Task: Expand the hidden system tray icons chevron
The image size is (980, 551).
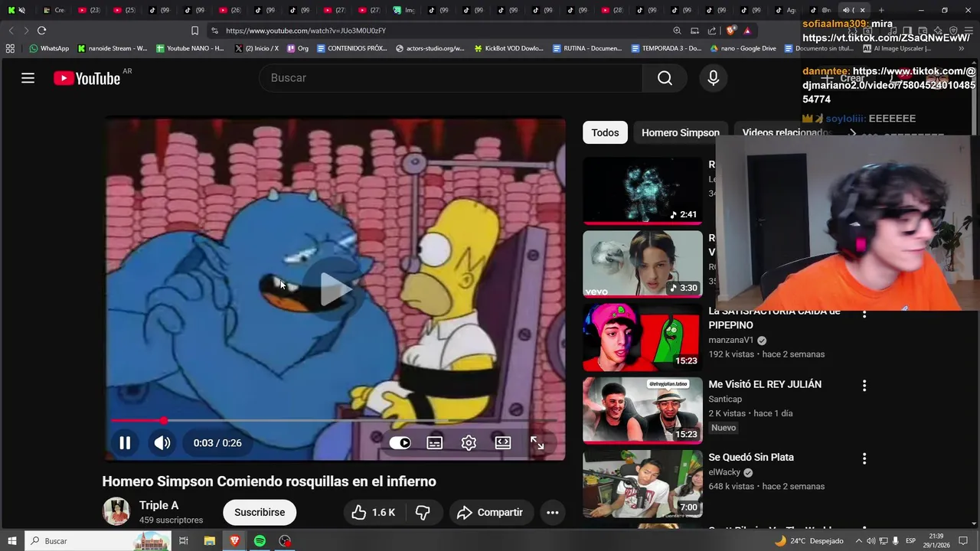Action: pos(858,541)
